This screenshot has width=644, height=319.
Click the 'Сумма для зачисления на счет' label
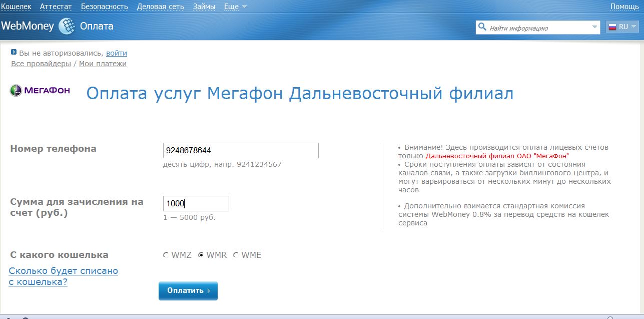coord(77,207)
